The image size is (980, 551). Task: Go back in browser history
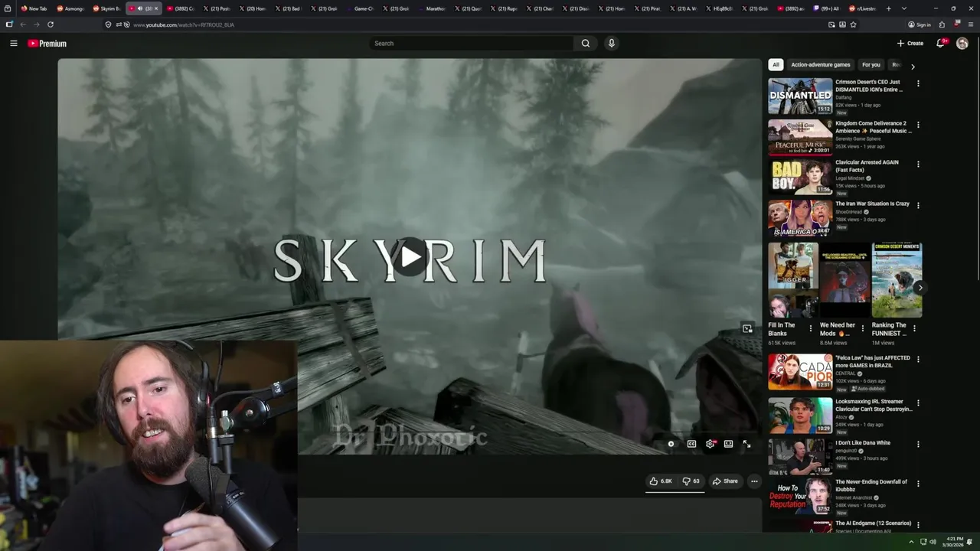(23, 24)
